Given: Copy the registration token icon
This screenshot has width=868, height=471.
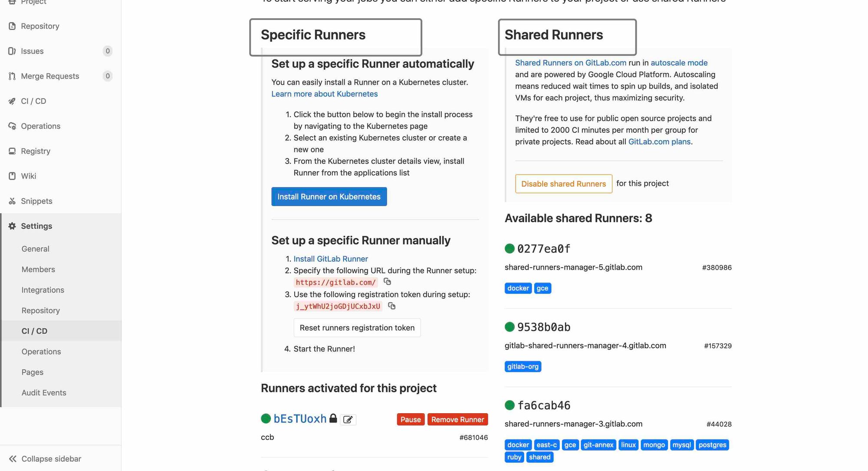Looking at the screenshot, I should [x=391, y=306].
